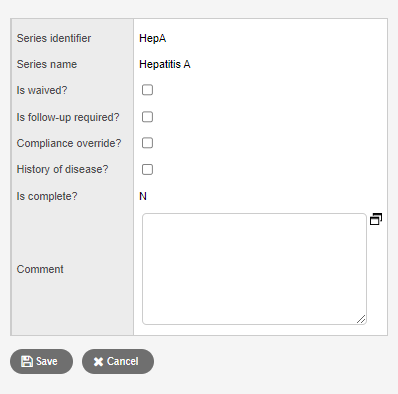Click the Save button text
Image resolution: width=398 pixels, height=394 pixels.
point(47,361)
